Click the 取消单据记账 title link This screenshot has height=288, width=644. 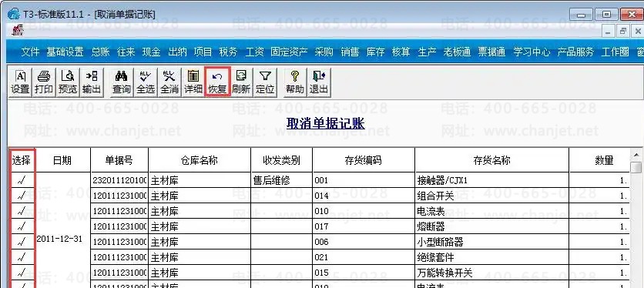coord(325,123)
